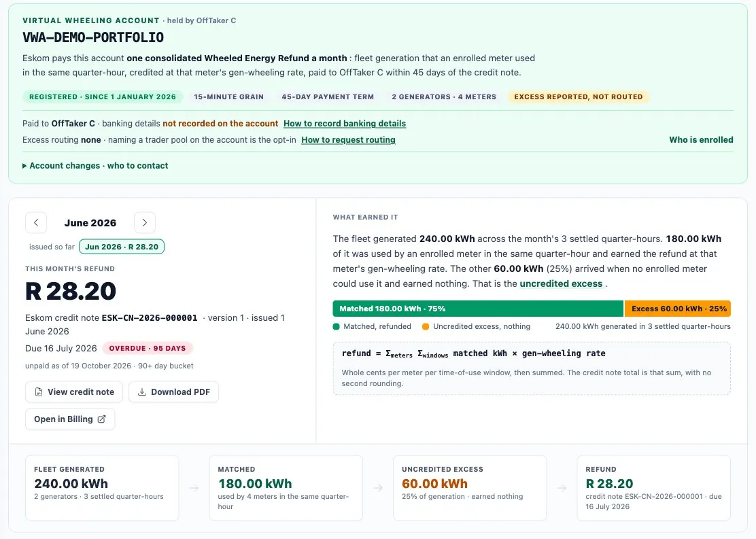Screen dimensions: 756x539
Task: Click the Fleet Generated 240.00 kWh card
Action: 102,488
